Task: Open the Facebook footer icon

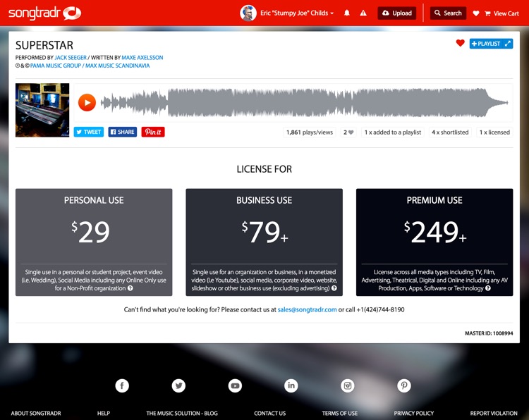Action: point(122,385)
